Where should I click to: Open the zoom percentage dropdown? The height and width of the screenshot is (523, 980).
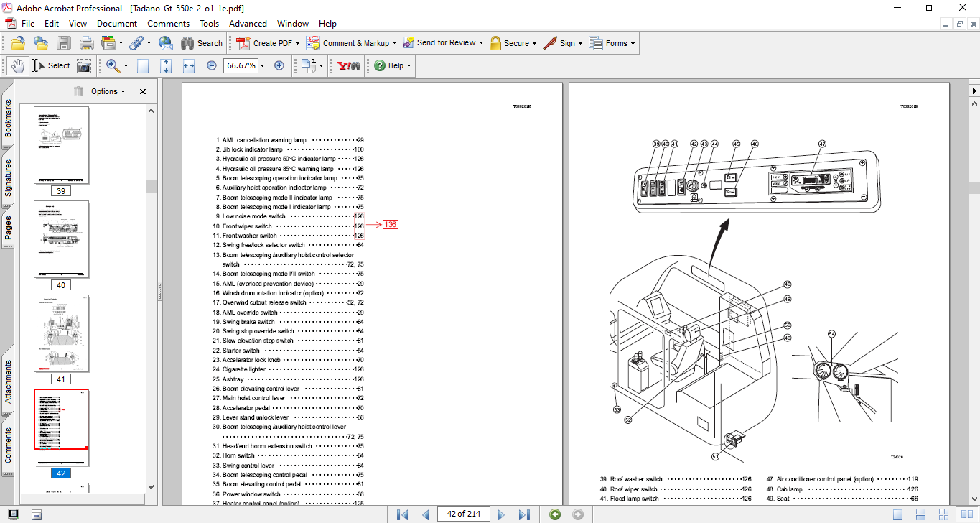point(262,65)
